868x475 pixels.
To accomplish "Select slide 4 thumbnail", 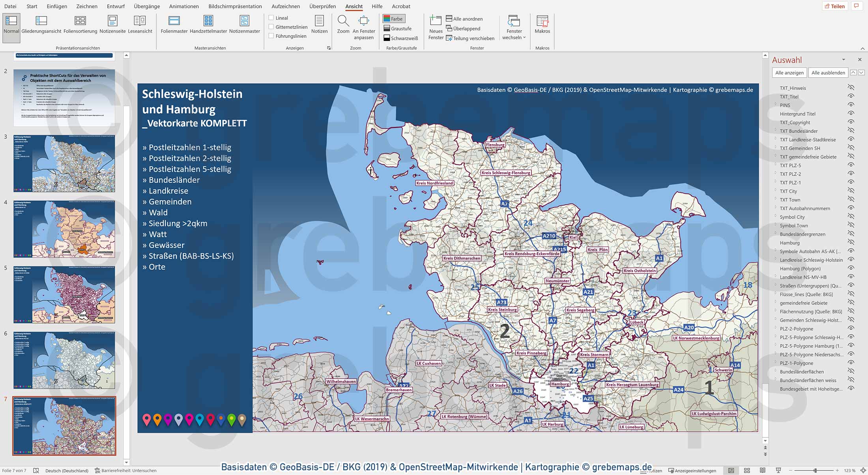I will pos(64,229).
